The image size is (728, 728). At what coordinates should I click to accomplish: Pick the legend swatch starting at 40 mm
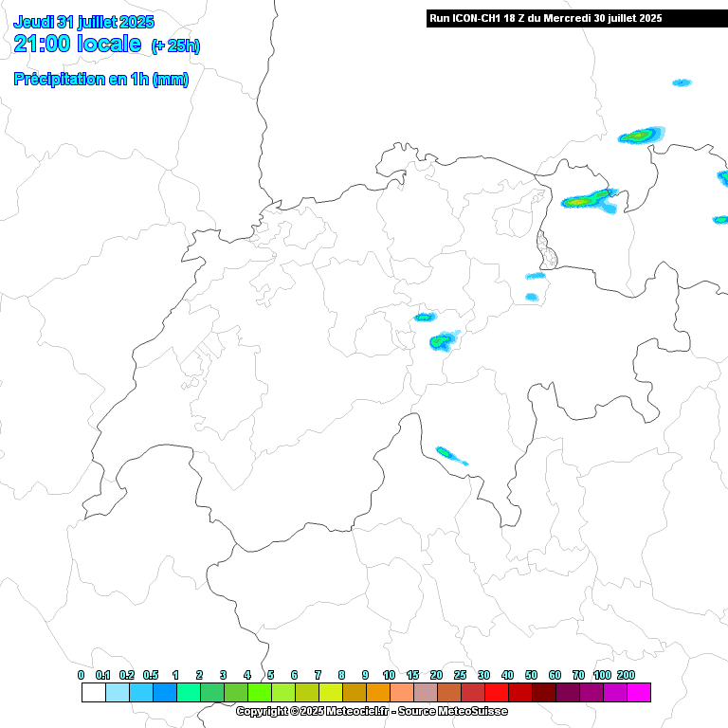[x=520, y=692]
